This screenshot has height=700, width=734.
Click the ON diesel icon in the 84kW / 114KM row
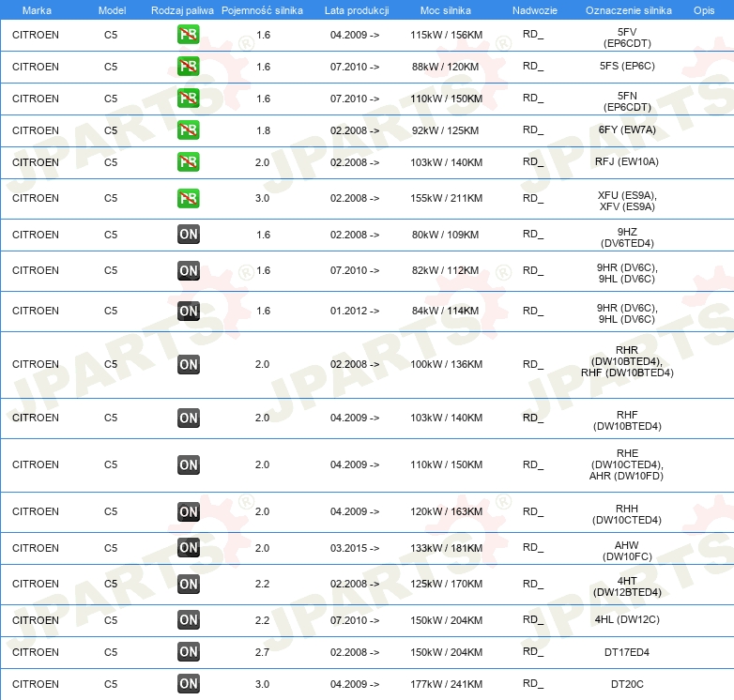click(188, 311)
